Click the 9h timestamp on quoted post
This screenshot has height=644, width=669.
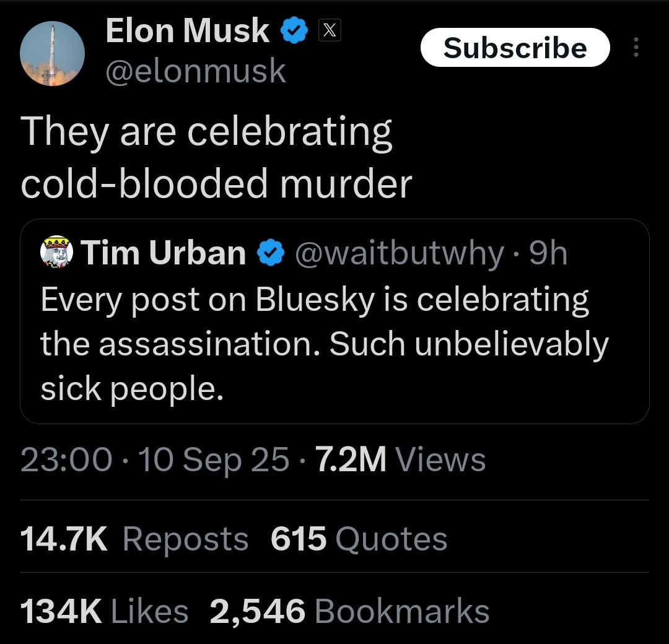tap(548, 253)
